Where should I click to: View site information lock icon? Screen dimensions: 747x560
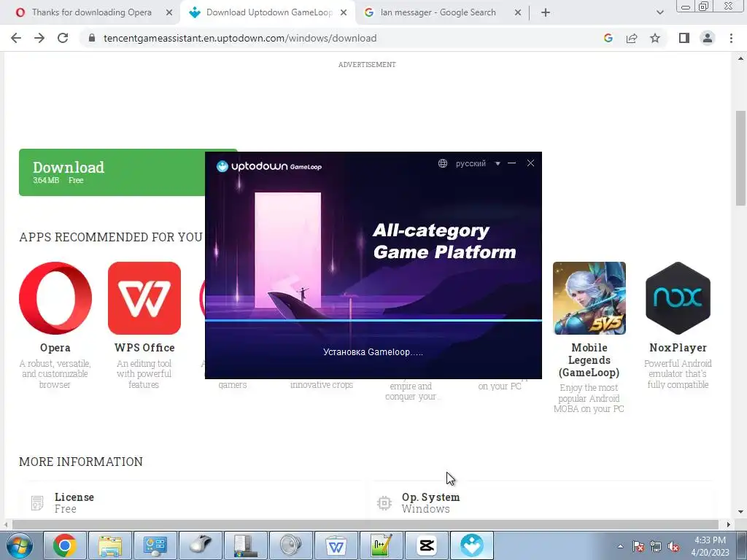[x=92, y=38]
